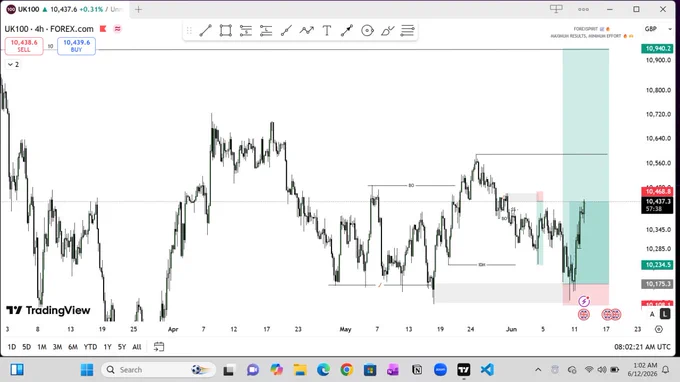Viewport: 680px width, 382px height.
Task: Click the taskbar Search box
Action: point(158,370)
